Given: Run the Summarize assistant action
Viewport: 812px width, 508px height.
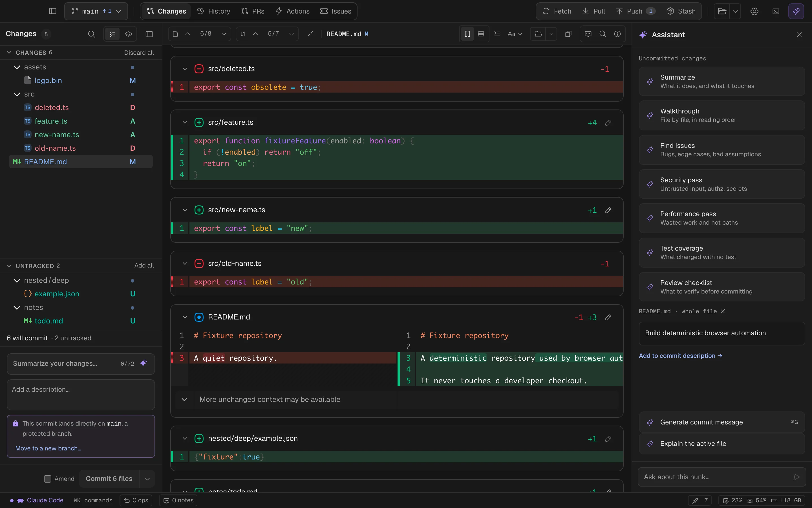Looking at the screenshot, I should [x=722, y=81].
